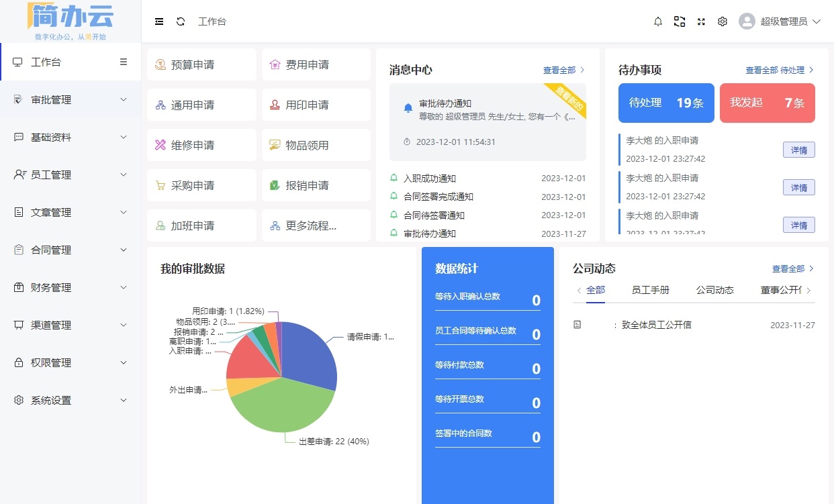Toggle the menu icon next to 工作台 sidebar item
This screenshot has width=834, height=504.
[124, 62]
